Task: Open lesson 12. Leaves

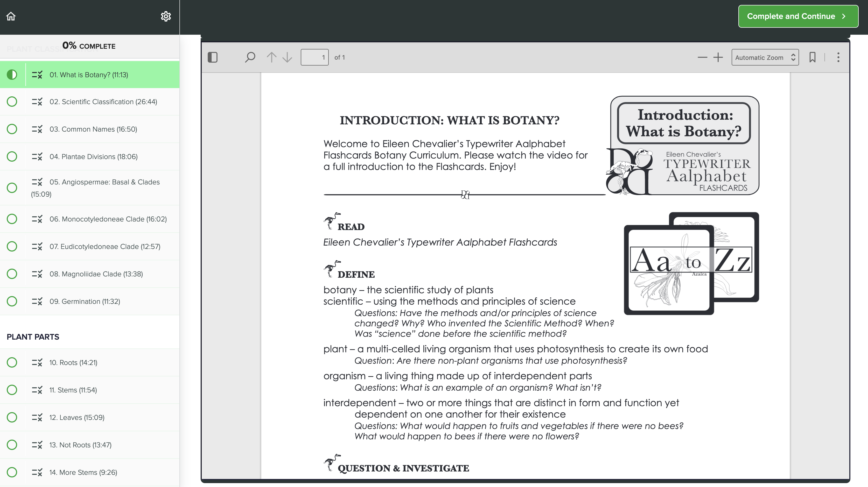Action: pos(90,417)
